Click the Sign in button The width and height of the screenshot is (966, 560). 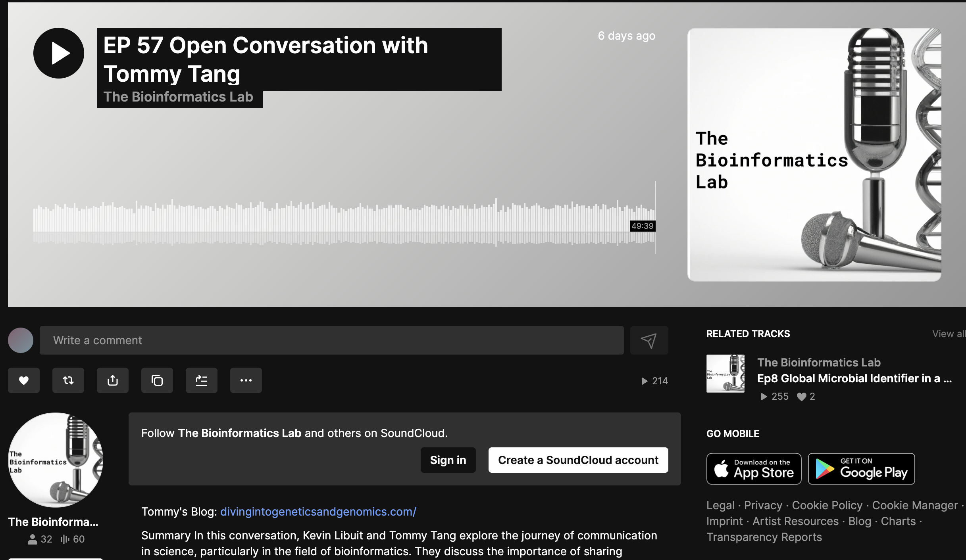(x=448, y=460)
